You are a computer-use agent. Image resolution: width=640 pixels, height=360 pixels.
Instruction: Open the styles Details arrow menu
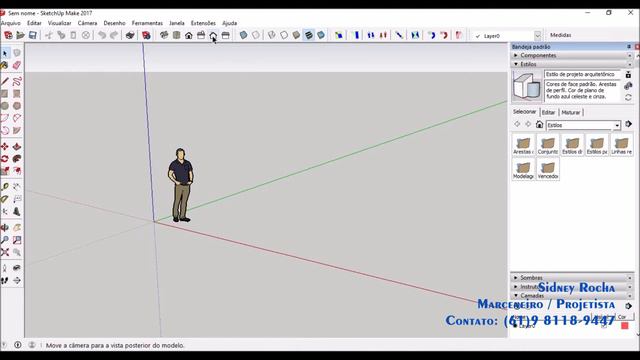point(628,124)
